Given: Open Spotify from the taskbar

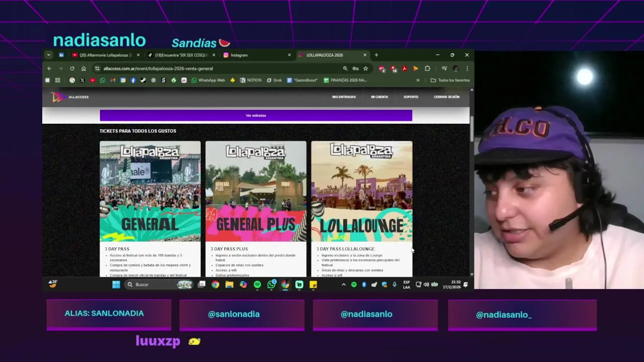Looking at the screenshot, I should 257,285.
